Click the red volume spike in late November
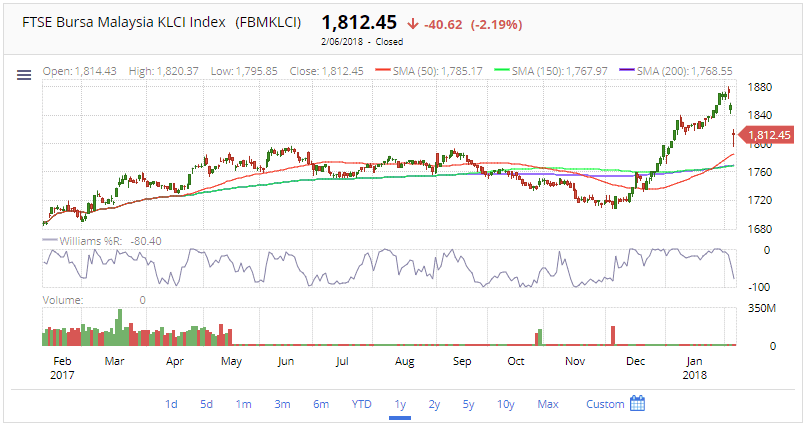This screenshot has height=428, width=807. coord(613,335)
